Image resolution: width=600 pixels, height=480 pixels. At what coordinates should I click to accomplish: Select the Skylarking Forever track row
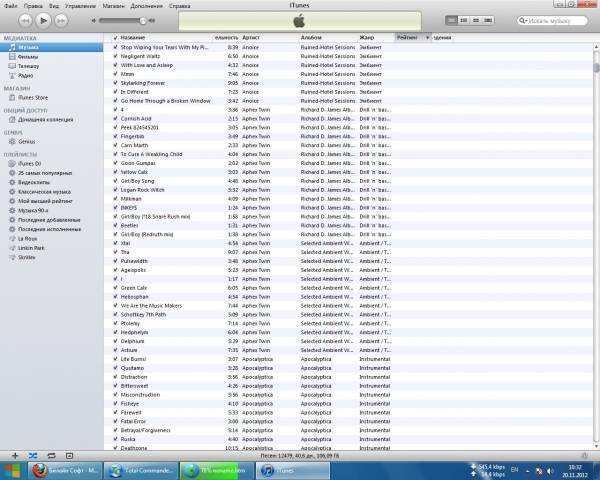pyautogui.click(x=348, y=83)
